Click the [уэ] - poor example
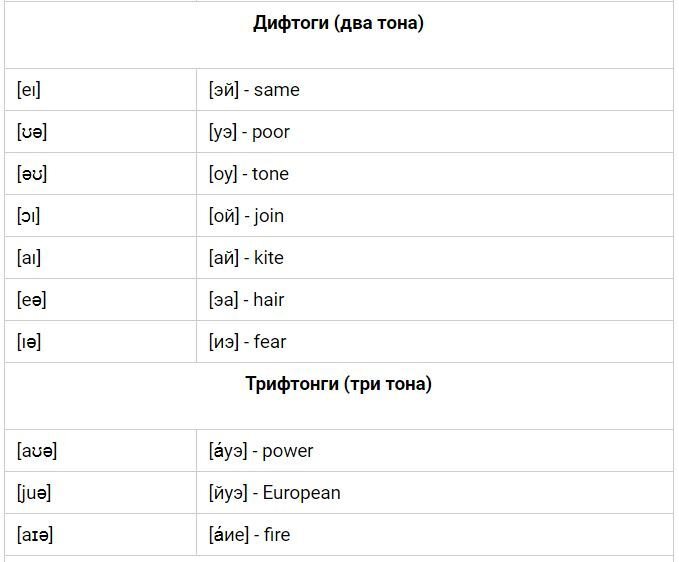Image resolution: width=679 pixels, height=562 pixels. coord(249,132)
